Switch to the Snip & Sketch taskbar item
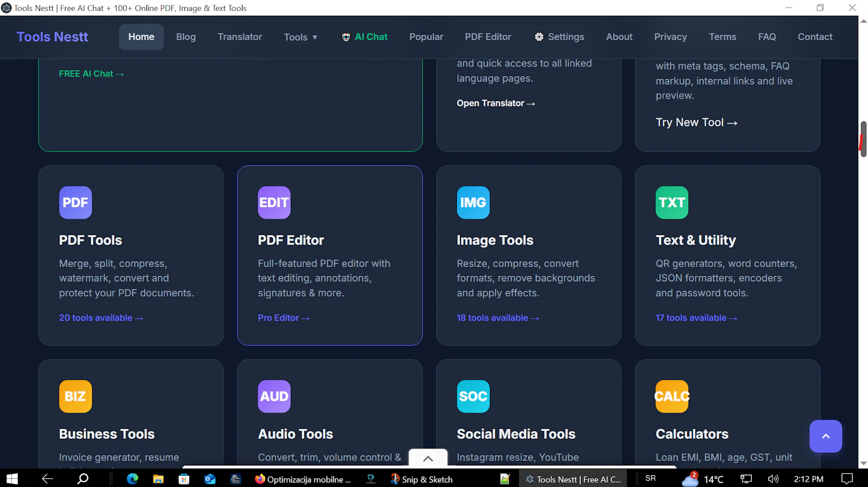The image size is (868, 487). click(x=422, y=479)
